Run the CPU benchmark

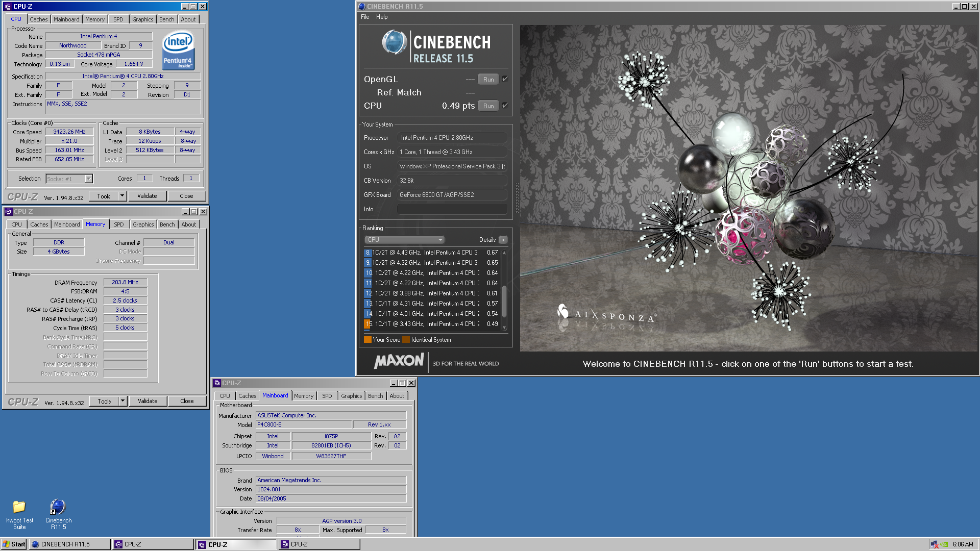pyautogui.click(x=488, y=106)
